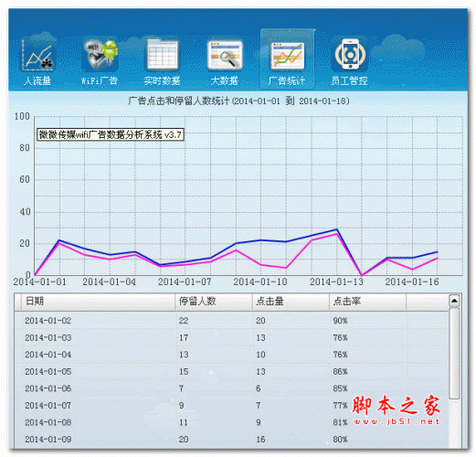
Task: Select row 2014-01-07
Action: 231,406
